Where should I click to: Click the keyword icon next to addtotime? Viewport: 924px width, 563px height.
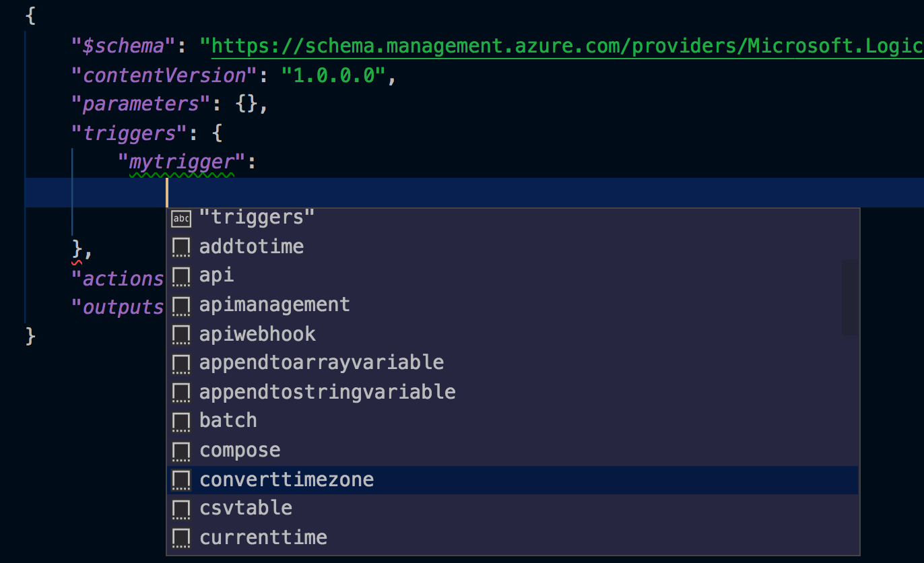[x=180, y=247]
